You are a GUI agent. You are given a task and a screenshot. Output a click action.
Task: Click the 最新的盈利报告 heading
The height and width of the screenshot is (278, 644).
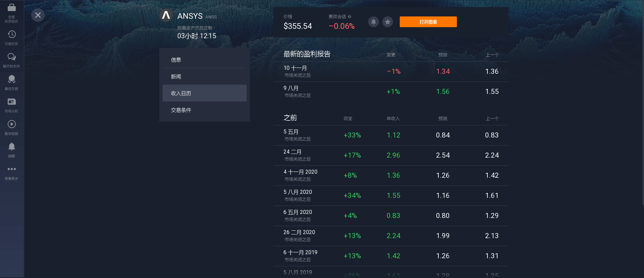pyautogui.click(x=307, y=54)
